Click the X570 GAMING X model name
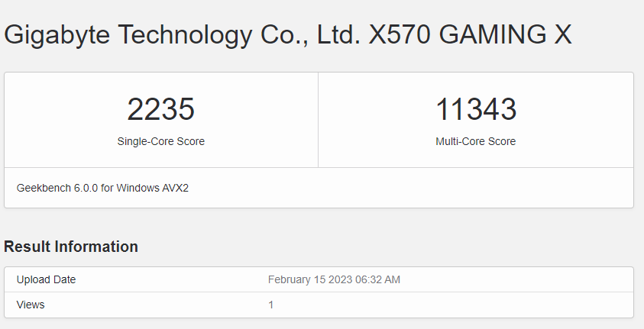 (x=470, y=36)
